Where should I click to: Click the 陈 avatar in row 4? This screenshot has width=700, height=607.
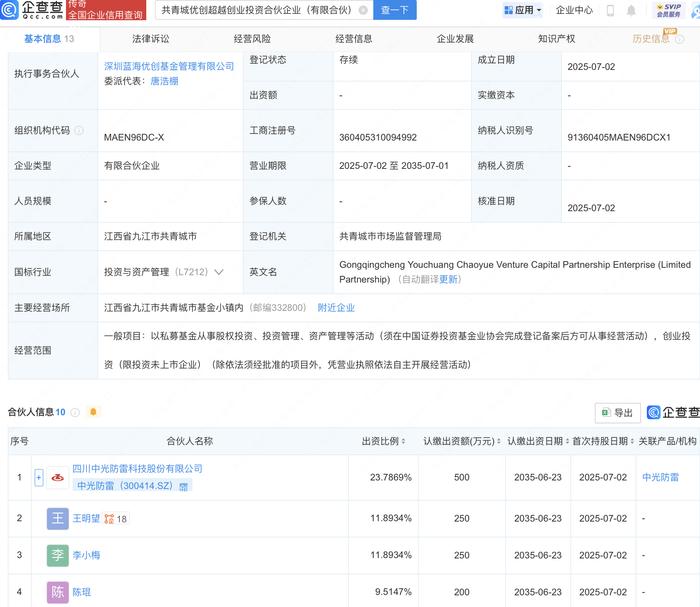(58, 592)
